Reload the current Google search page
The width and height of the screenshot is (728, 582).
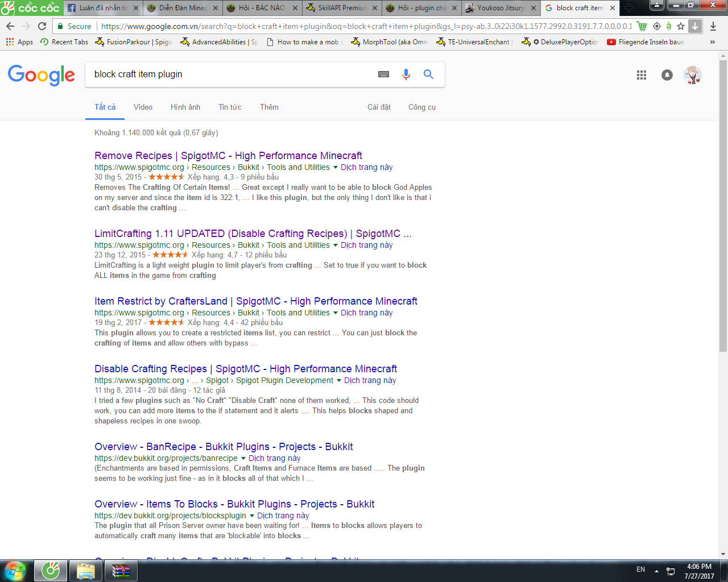[x=42, y=26]
